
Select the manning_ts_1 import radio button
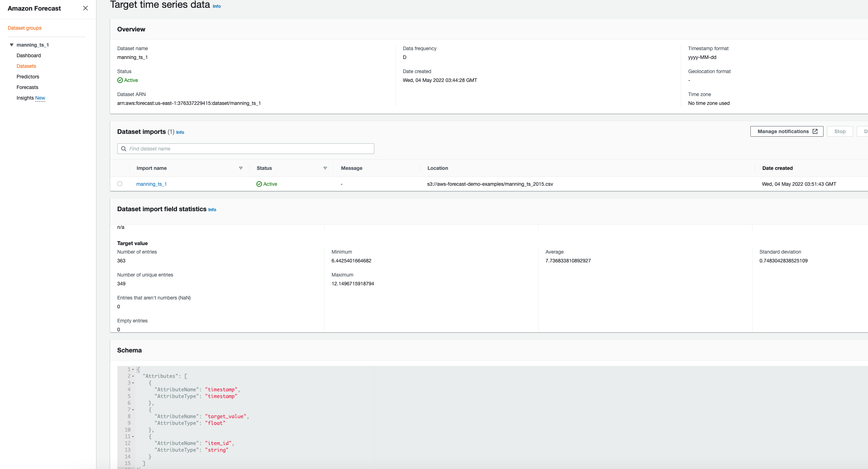tap(120, 184)
